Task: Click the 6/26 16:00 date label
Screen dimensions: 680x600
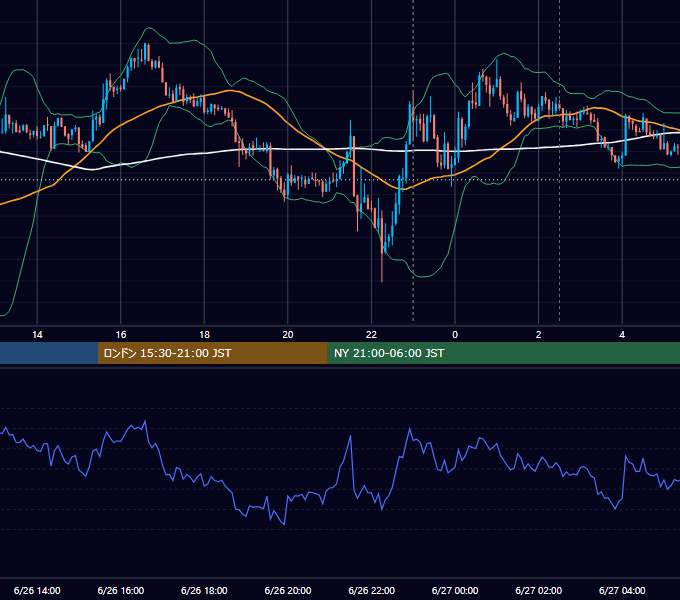Action: (121, 590)
